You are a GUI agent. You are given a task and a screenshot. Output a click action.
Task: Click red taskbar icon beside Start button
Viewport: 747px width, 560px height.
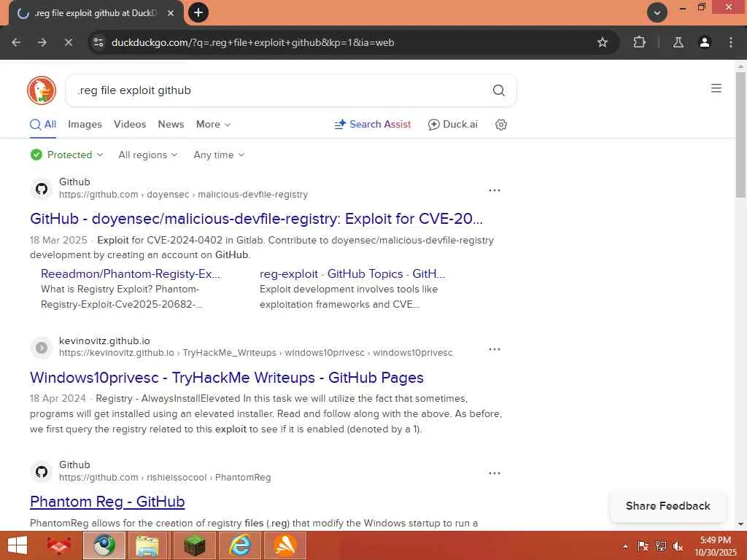(58, 545)
